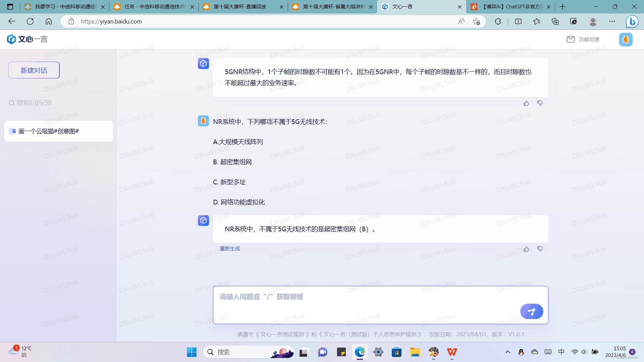Open 画一个云吸猫 history conversation
644x362 pixels.
59,131
